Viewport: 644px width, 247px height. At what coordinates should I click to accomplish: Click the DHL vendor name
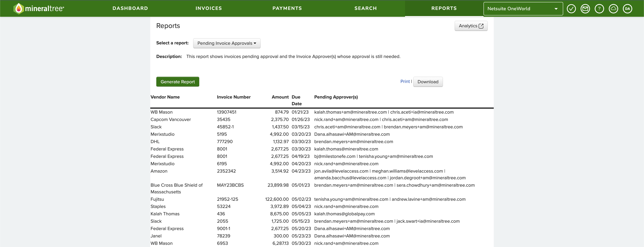pos(155,142)
